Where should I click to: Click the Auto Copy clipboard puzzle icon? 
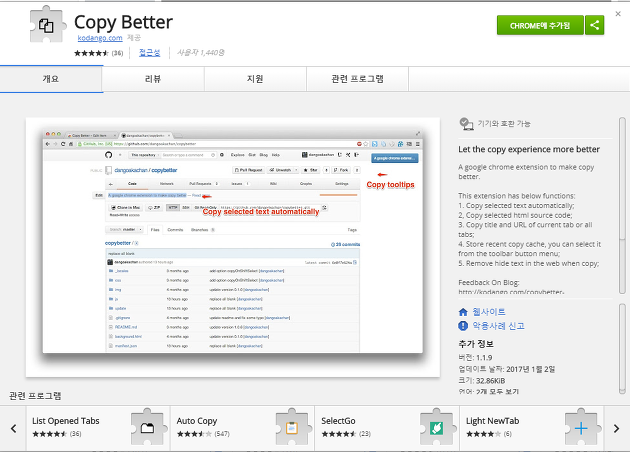(292, 427)
